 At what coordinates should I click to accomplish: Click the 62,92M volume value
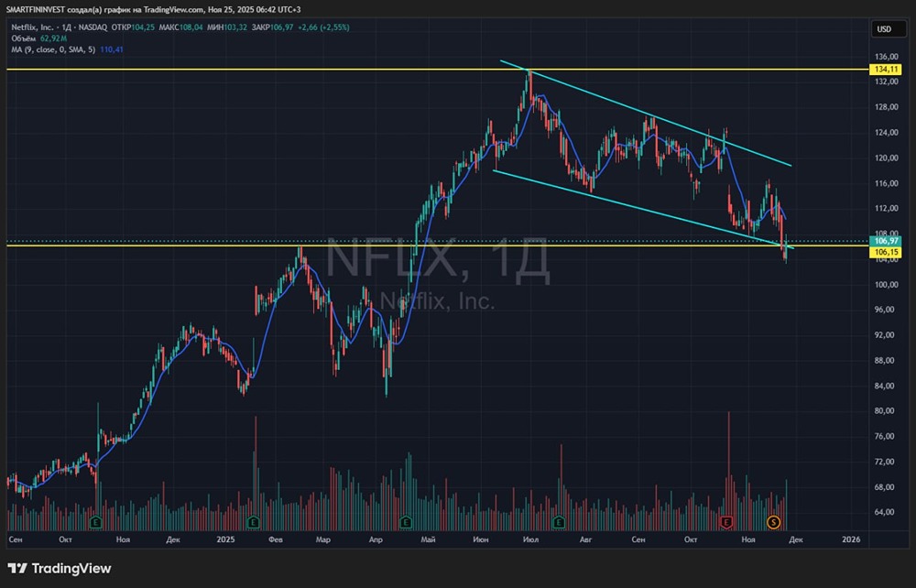(54, 38)
